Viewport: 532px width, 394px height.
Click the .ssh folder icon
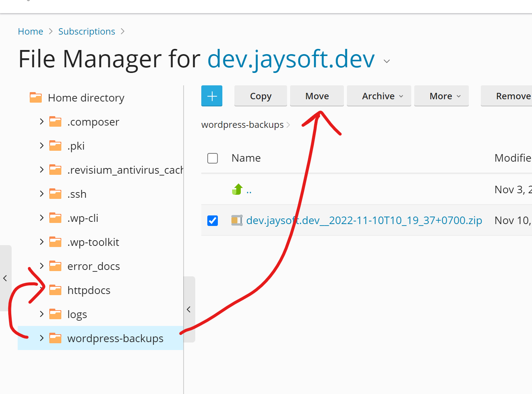55,194
